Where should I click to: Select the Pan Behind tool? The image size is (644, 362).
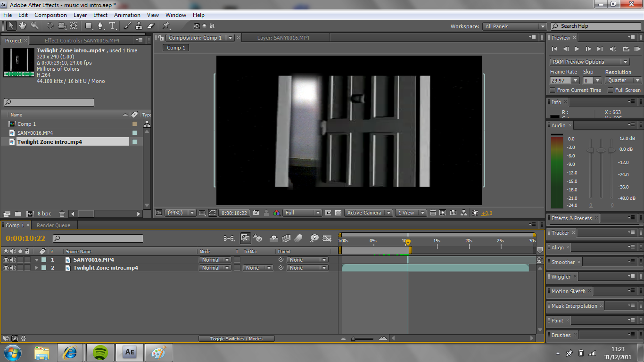click(x=74, y=25)
